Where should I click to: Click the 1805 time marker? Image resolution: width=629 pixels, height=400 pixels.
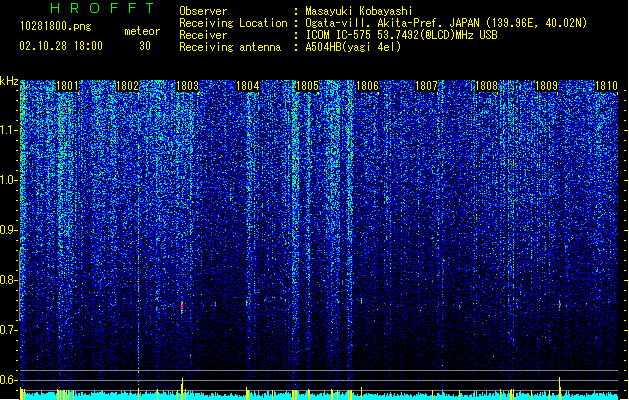click(x=307, y=86)
